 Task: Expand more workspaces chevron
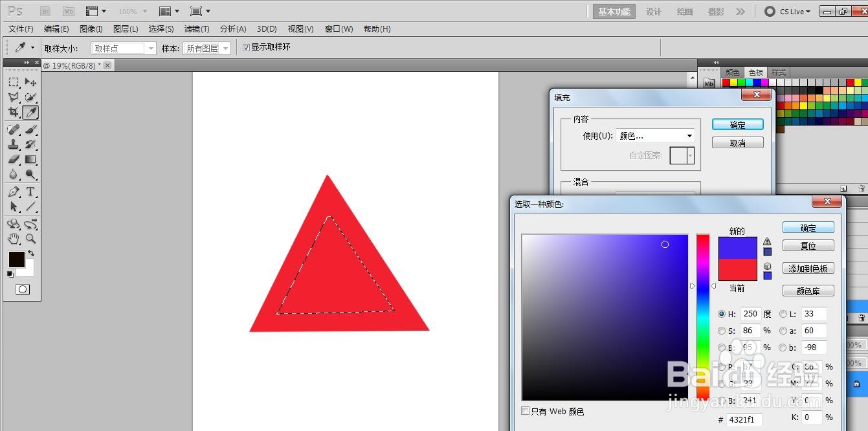click(740, 12)
